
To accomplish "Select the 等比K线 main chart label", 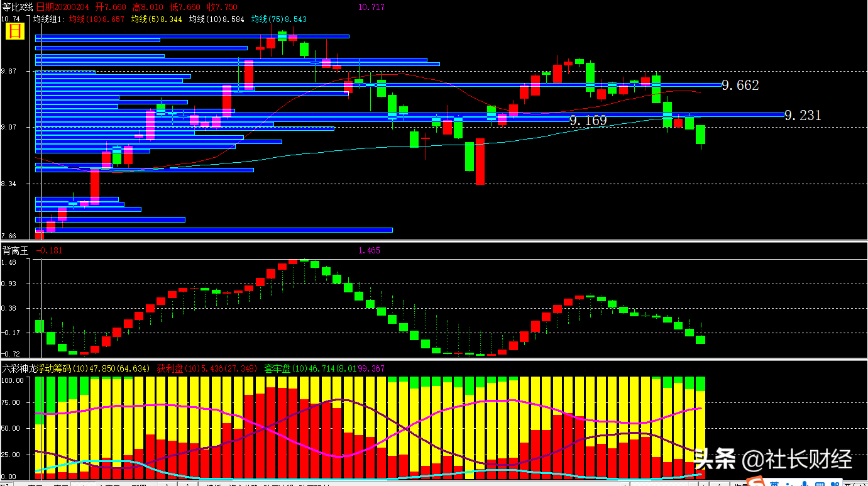I will pos(17,7).
